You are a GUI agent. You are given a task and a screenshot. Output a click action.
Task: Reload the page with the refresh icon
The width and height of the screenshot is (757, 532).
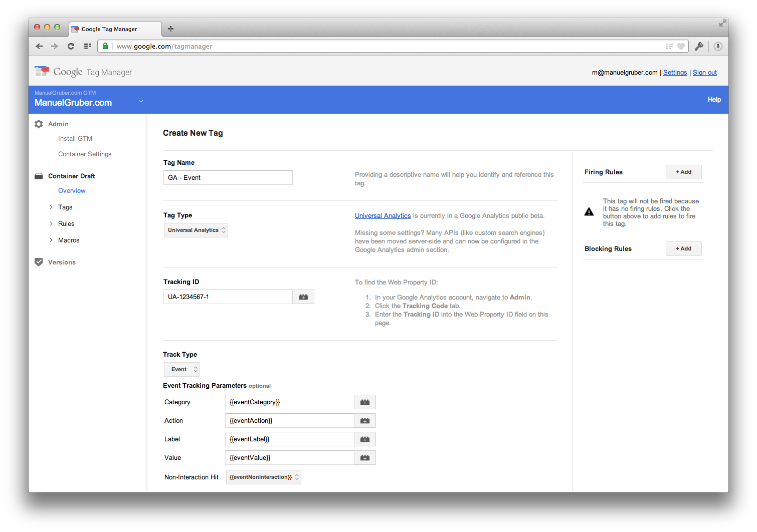click(x=71, y=46)
